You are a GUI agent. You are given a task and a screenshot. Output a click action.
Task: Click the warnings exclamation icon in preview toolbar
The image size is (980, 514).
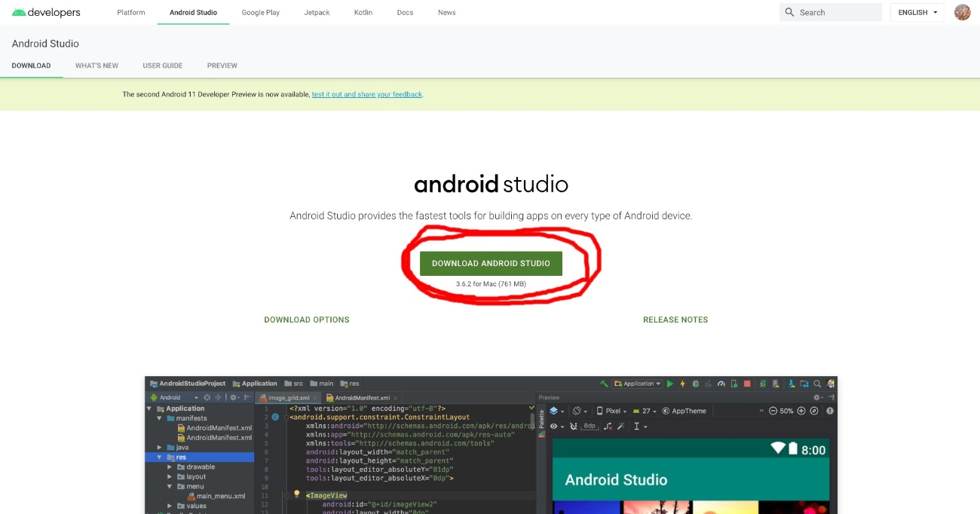(830, 411)
